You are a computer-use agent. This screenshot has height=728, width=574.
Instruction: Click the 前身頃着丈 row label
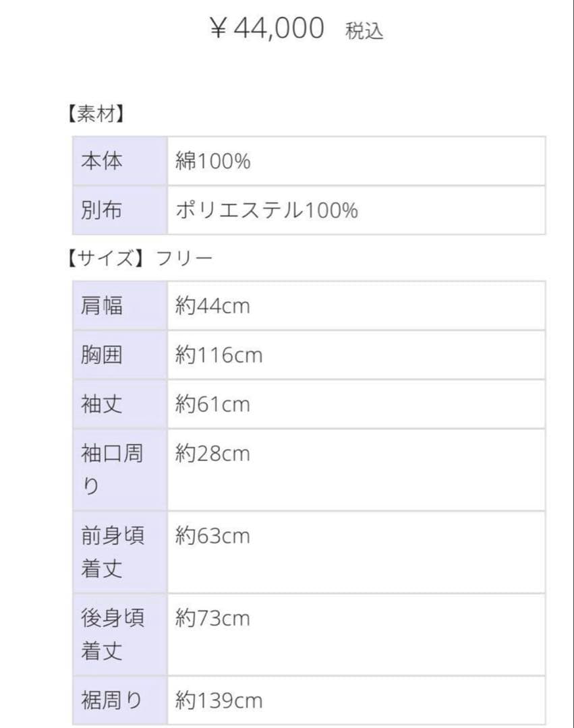[x=113, y=552]
